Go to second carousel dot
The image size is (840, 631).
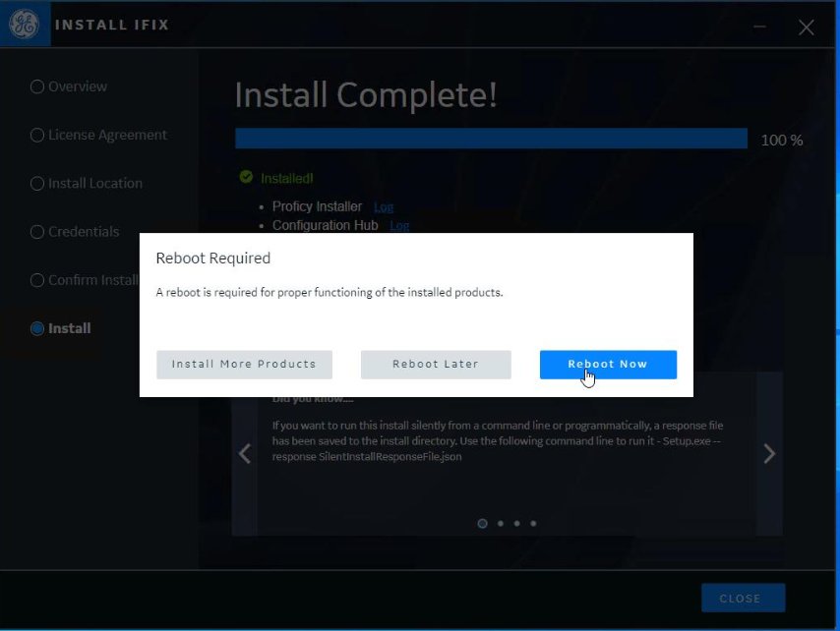pos(501,524)
